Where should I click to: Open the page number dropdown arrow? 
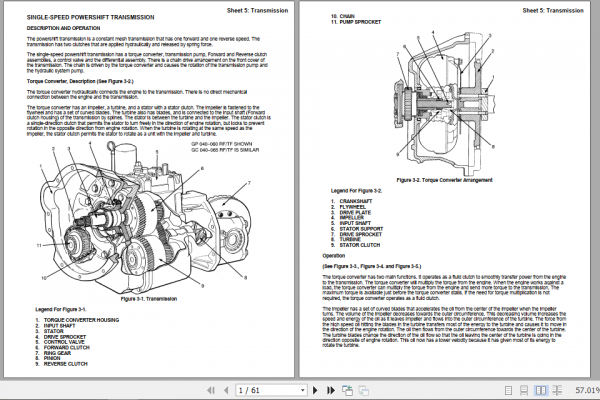pyautogui.click(x=303, y=390)
